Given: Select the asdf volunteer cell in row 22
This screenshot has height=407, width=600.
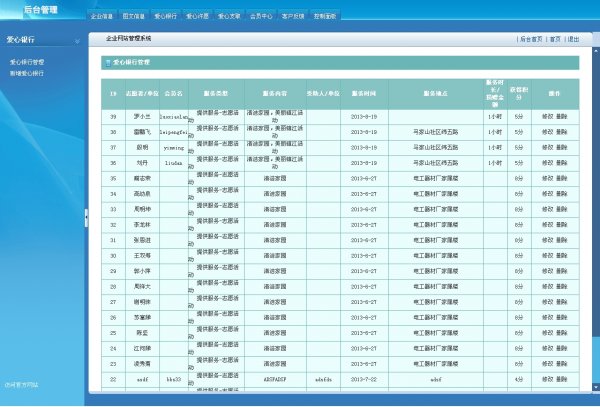Looking at the screenshot, I should click(142, 380).
